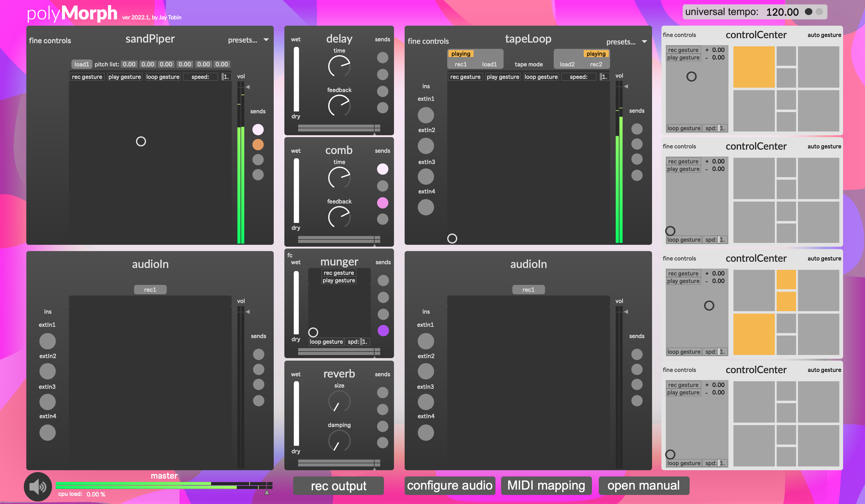The height and width of the screenshot is (504, 865).
Task: Open tapeLoop fine controls
Action: pyautogui.click(x=428, y=41)
